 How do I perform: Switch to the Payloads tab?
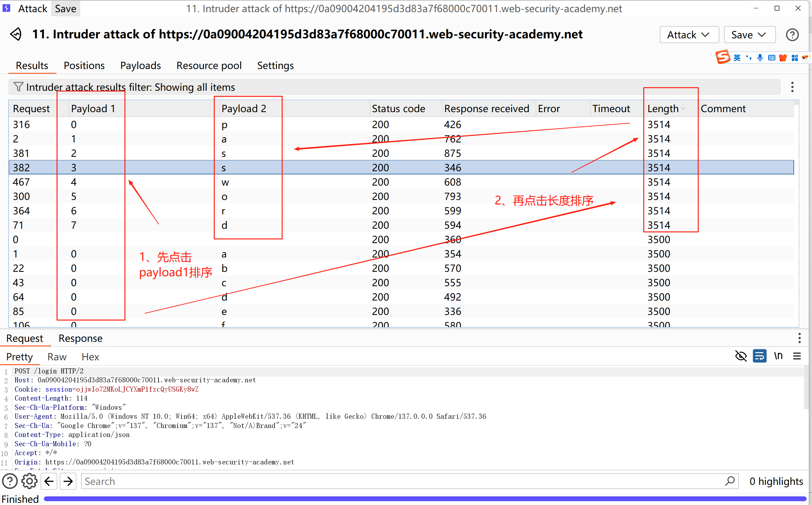pos(140,65)
